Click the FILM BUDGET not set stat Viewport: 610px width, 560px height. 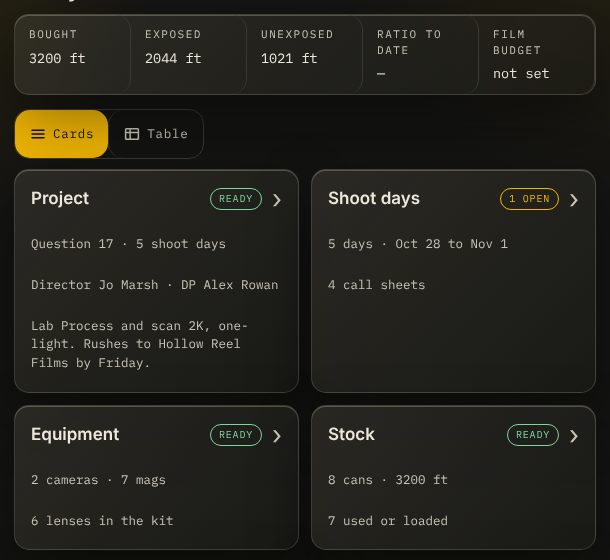point(536,54)
